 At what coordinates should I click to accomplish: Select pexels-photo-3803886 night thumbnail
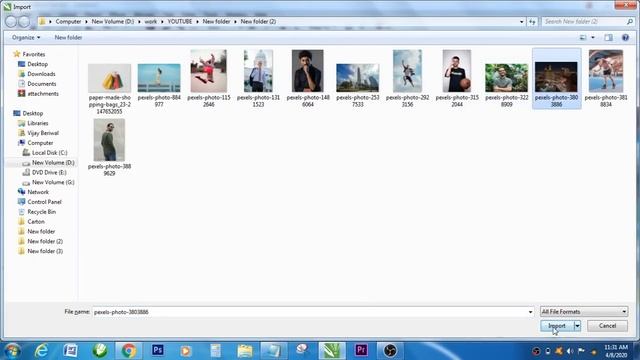click(556, 77)
